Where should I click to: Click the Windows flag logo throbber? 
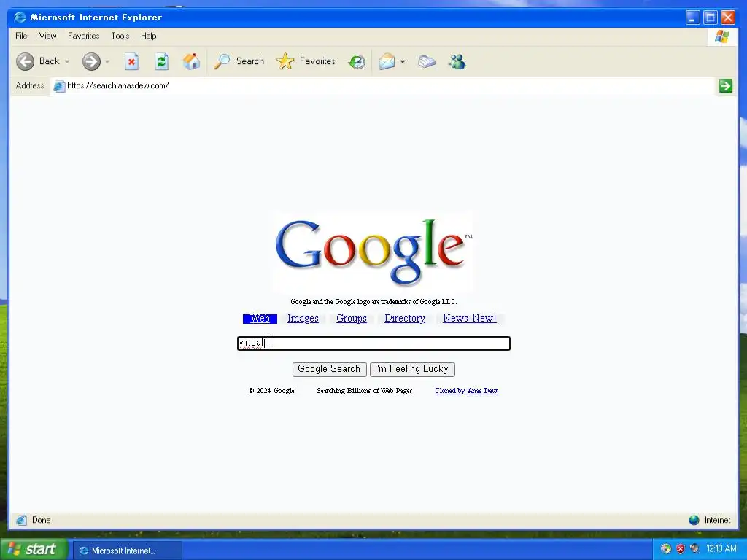point(722,36)
